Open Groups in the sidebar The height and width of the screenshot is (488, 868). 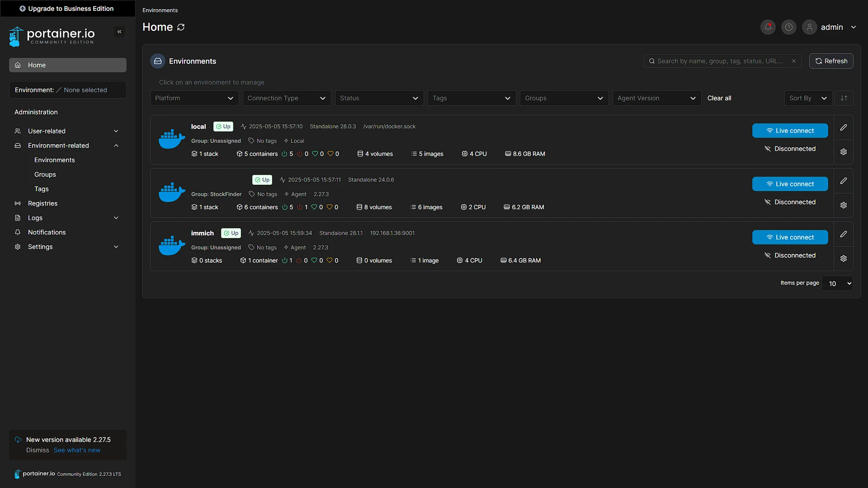point(45,174)
